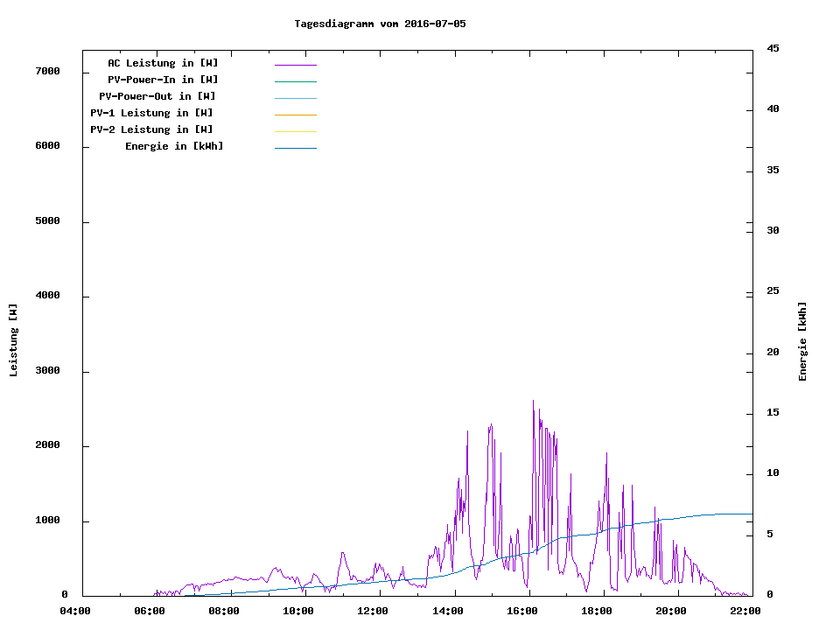Pick the "PV-1 Leistung in [W]" legend label
Image resolution: width=840 pixels, height=630 pixels.
(151, 113)
